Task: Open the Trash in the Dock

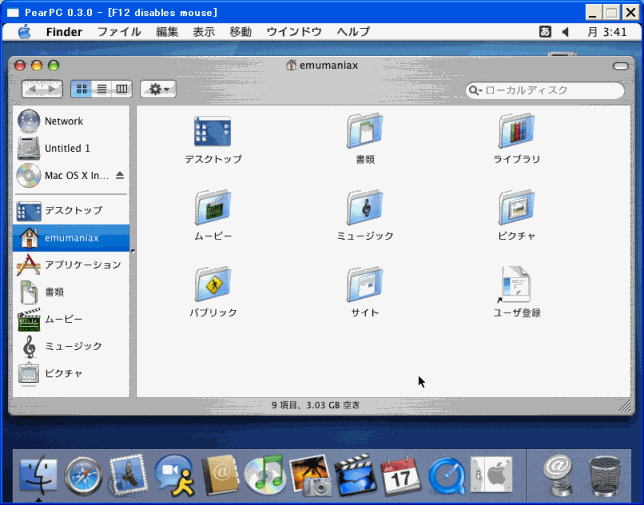Action: pyautogui.click(x=603, y=474)
